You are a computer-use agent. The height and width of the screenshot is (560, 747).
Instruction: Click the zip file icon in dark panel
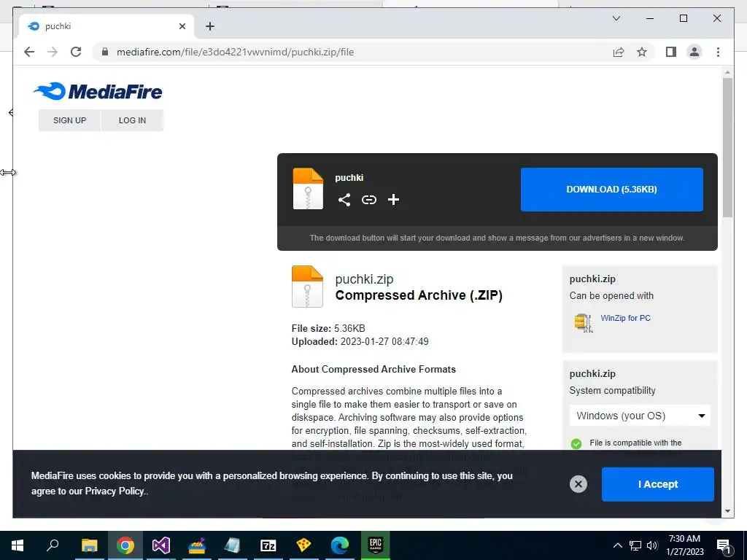click(308, 189)
